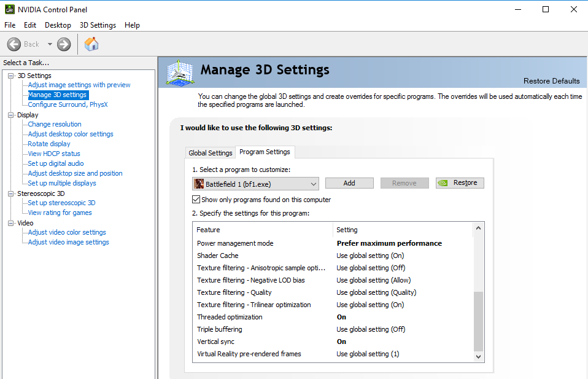Toggle Show only programs found on this computer
Screen dimensions: 588x379
pyautogui.click(x=196, y=200)
